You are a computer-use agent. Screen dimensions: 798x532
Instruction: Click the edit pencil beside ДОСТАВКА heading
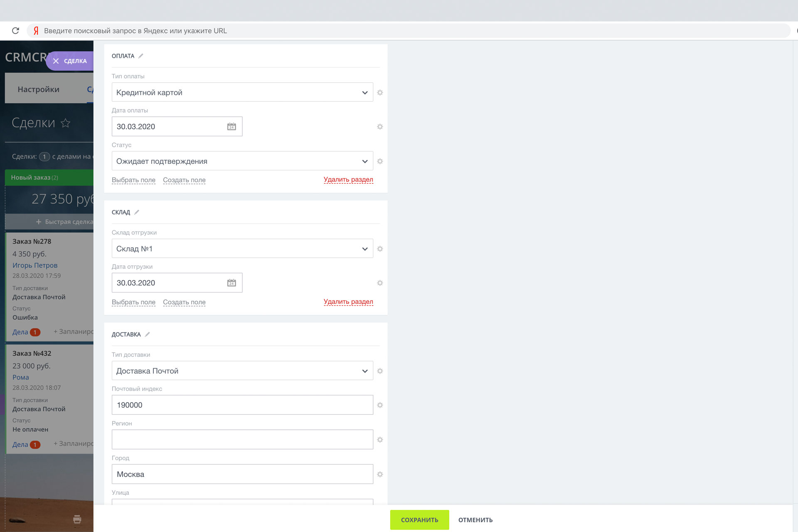[148, 334]
